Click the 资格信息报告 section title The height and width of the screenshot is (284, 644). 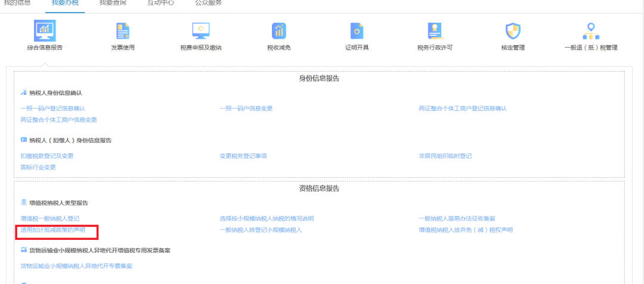coord(319,189)
